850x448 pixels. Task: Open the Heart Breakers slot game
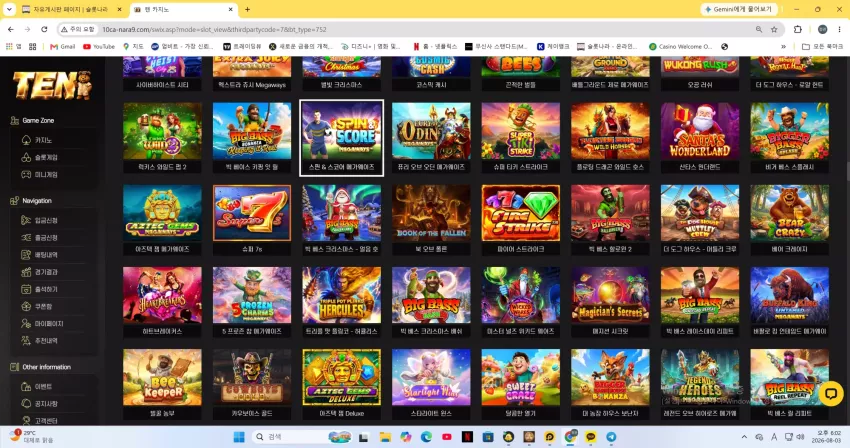(x=163, y=302)
